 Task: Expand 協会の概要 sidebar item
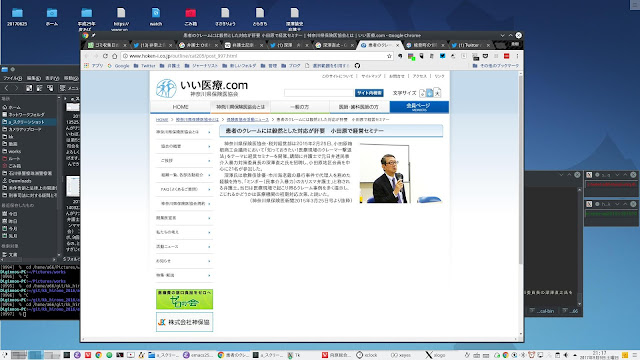(x=184, y=146)
